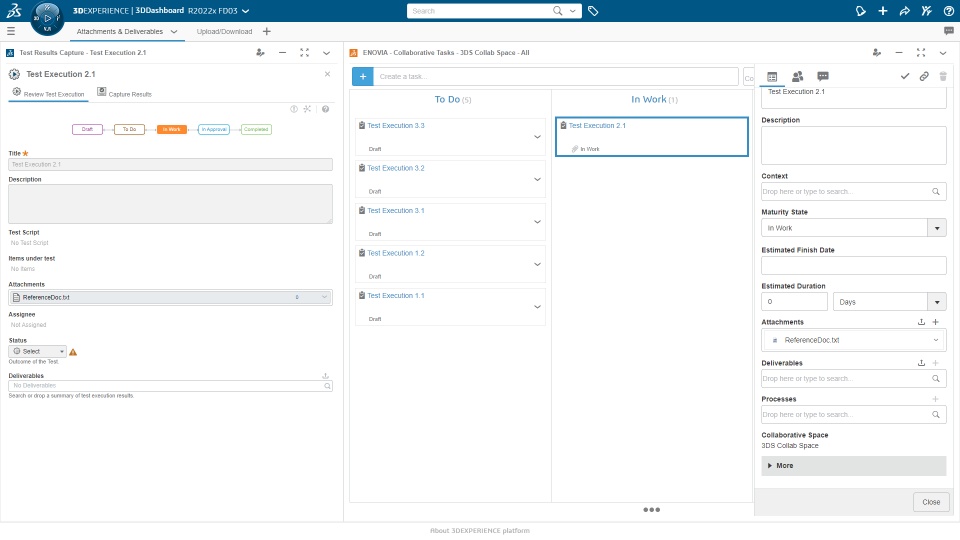The height and width of the screenshot is (540, 960).
Task: Open the comments icon in task details
Action: point(822,77)
